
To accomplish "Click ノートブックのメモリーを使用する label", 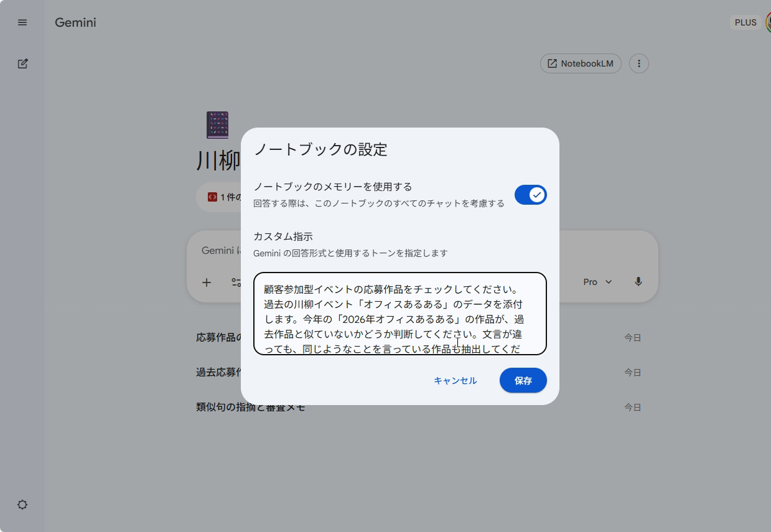I will [333, 187].
